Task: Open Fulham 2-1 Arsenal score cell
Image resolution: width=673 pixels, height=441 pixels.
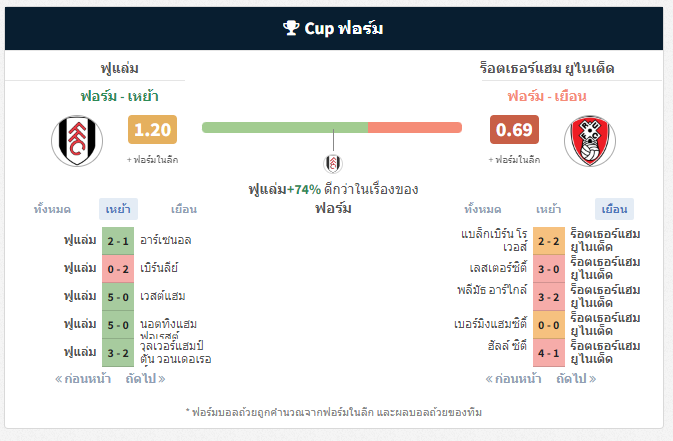Action: click(118, 241)
